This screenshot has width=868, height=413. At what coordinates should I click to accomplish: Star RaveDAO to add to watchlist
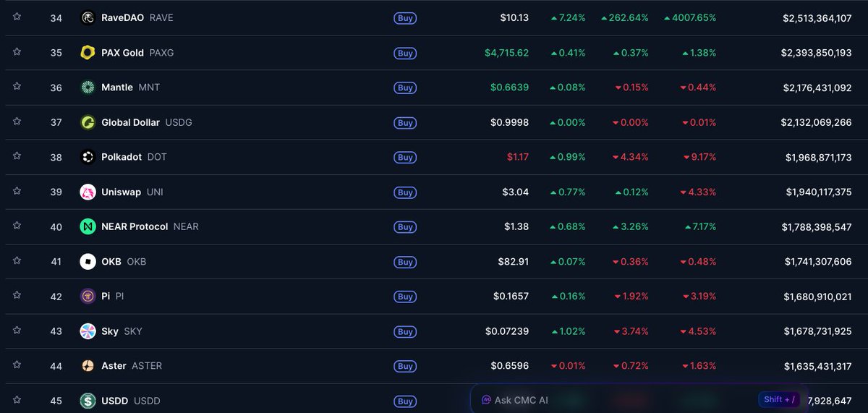pos(17,17)
